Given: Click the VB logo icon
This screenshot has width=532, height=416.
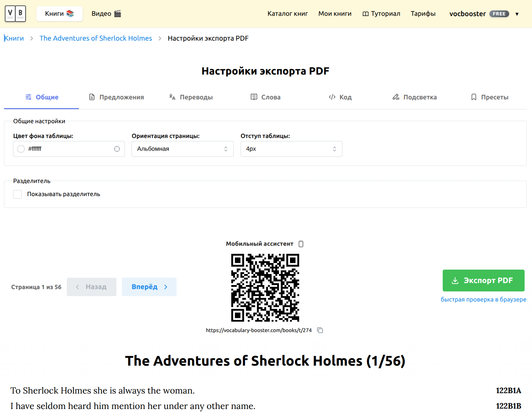Looking at the screenshot, I should (x=15, y=14).
